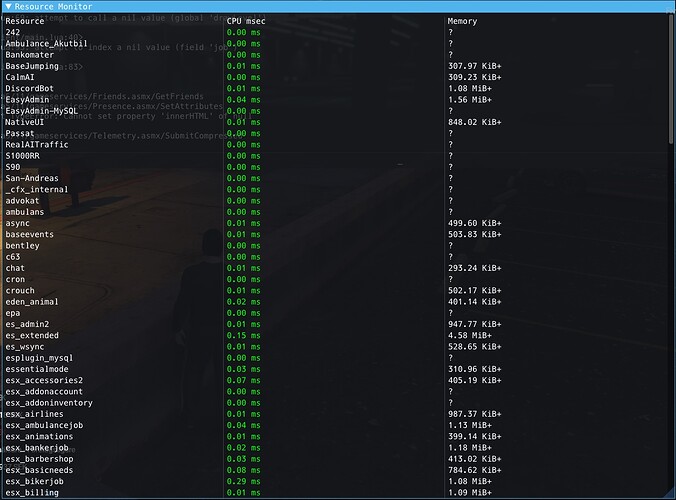
Task: Select the DiscordBot resource name
Action: 29,88
